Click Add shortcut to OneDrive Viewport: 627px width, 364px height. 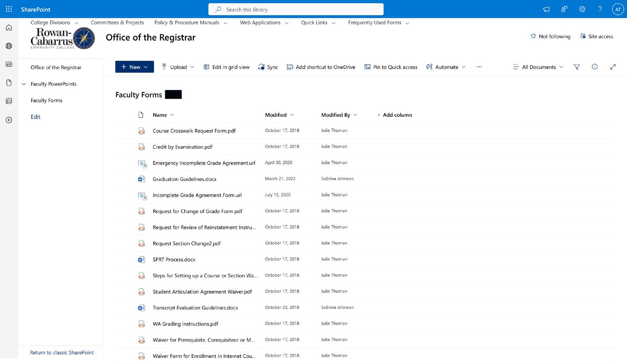321,67
